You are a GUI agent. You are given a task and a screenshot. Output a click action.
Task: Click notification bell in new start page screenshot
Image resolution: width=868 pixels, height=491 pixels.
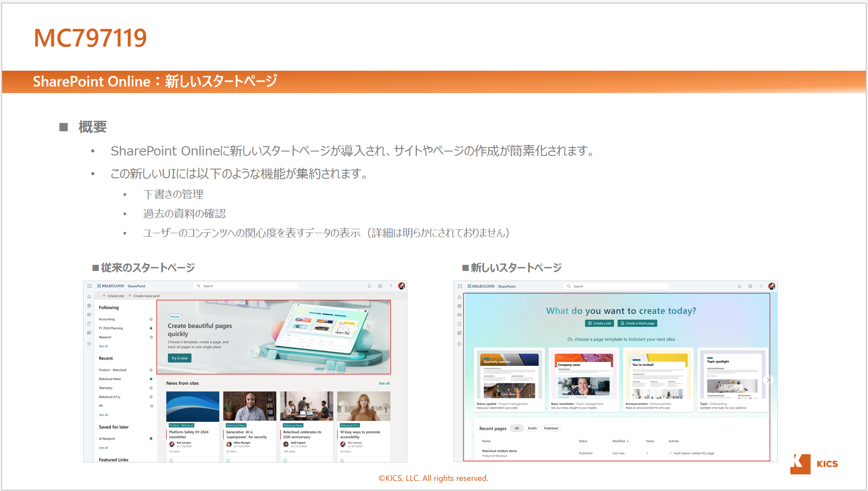(x=739, y=286)
